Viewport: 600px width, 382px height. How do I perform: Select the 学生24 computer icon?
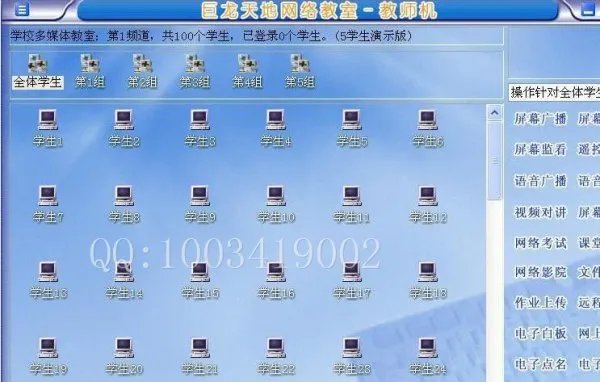click(x=427, y=348)
